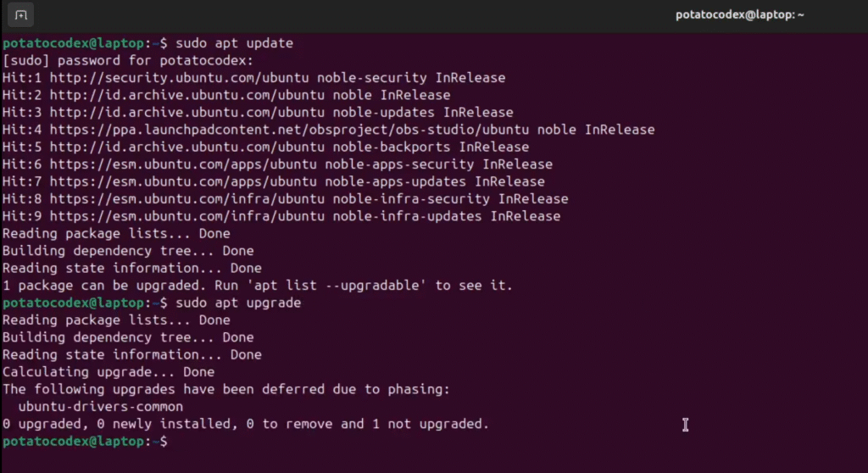This screenshot has height=473, width=868.
Task: Click the '[sudo] password for potatocodex' line
Action: click(x=128, y=60)
